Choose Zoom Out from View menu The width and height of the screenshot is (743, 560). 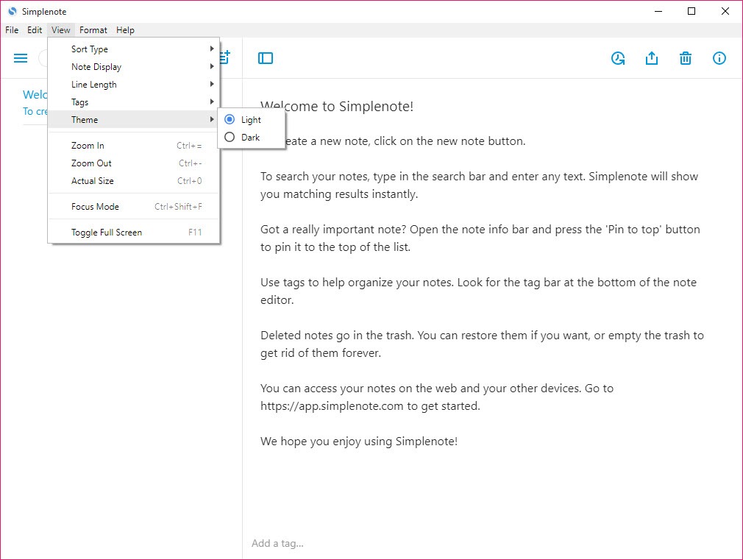click(134, 163)
